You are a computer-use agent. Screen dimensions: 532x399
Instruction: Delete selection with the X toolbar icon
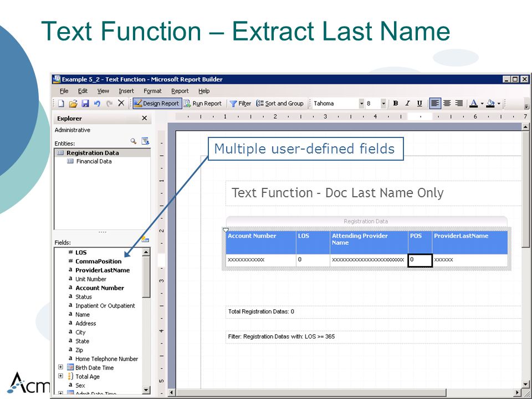pos(121,103)
